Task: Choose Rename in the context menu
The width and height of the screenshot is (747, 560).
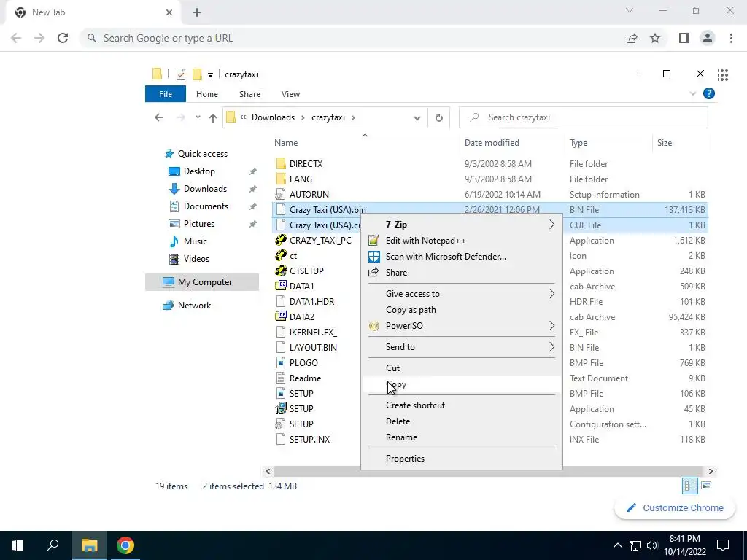Action: [462, 437]
